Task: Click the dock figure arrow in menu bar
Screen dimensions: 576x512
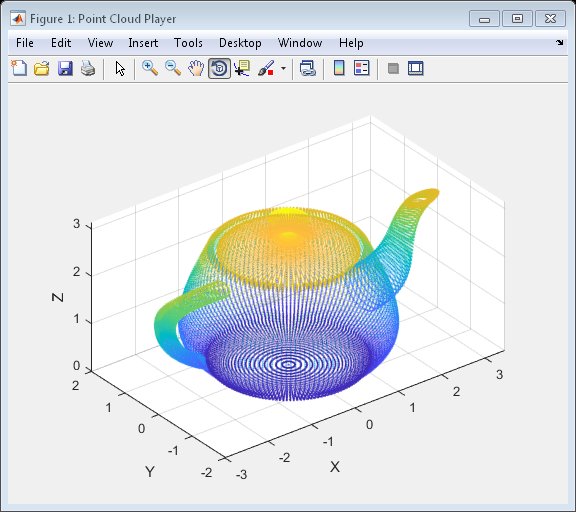Action: point(559,43)
